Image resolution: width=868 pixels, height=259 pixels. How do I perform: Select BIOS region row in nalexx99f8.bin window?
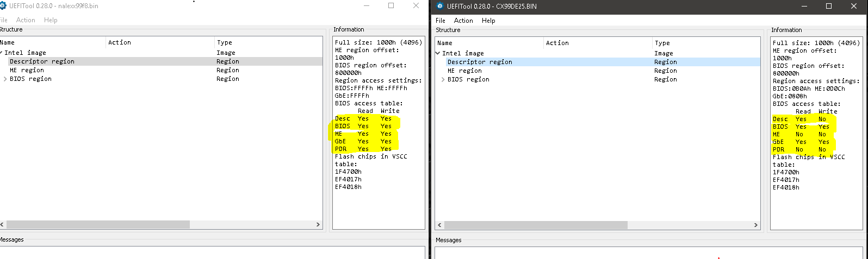pyautogui.click(x=161, y=79)
